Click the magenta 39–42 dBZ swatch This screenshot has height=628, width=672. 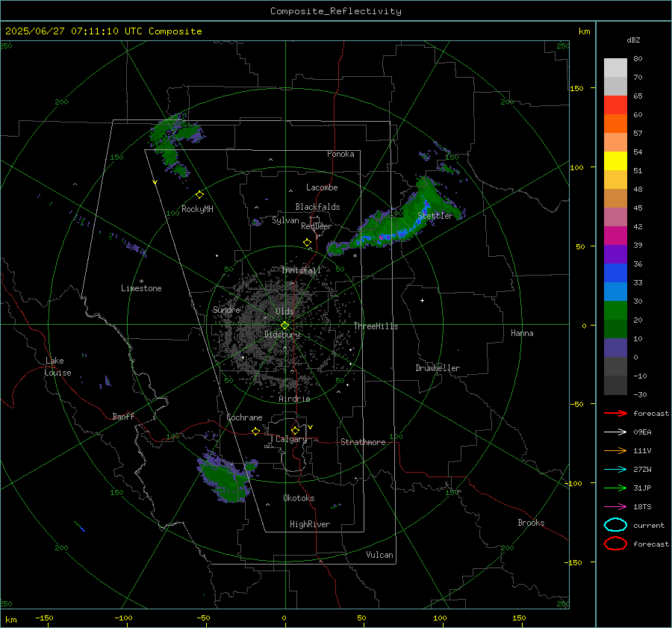point(615,236)
